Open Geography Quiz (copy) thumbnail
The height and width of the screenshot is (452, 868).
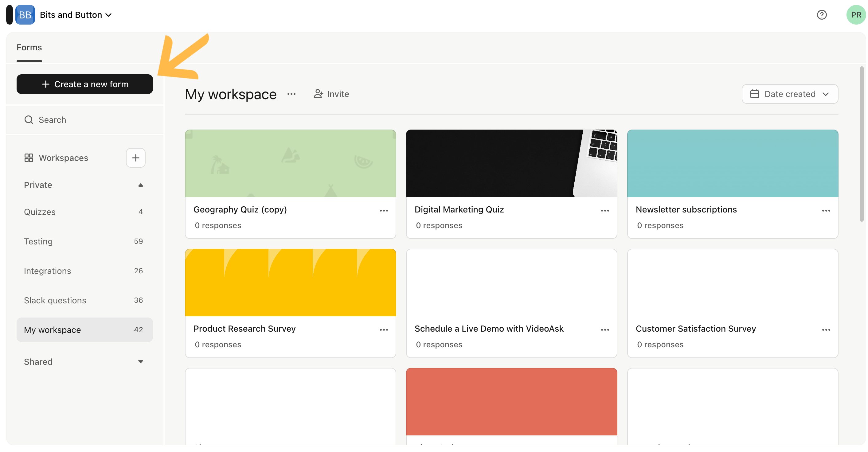click(291, 163)
